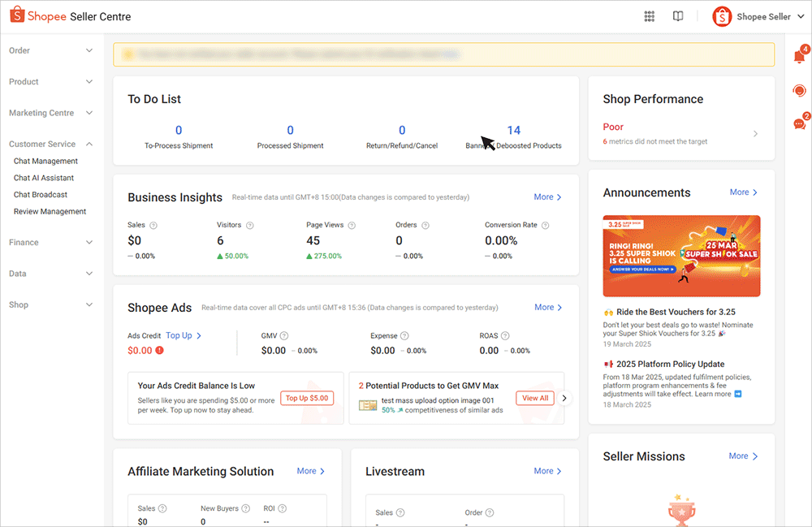Click the Top Up $5.00 button
Screen dimensions: 812x527
pyautogui.click(x=307, y=398)
